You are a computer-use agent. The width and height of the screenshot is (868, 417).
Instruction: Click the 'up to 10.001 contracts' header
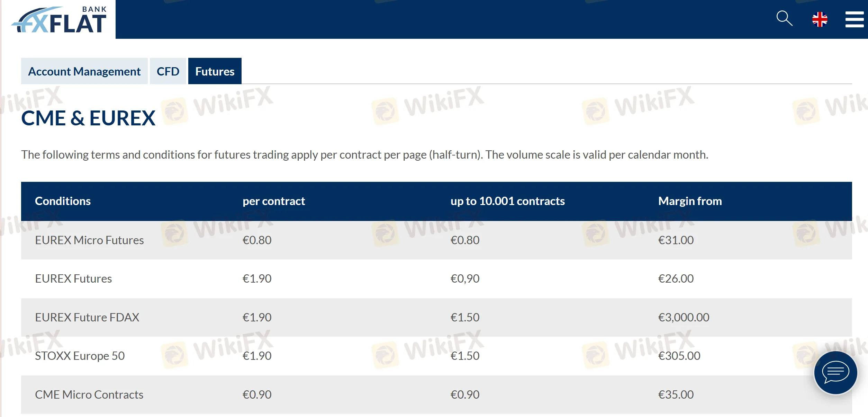click(x=507, y=201)
